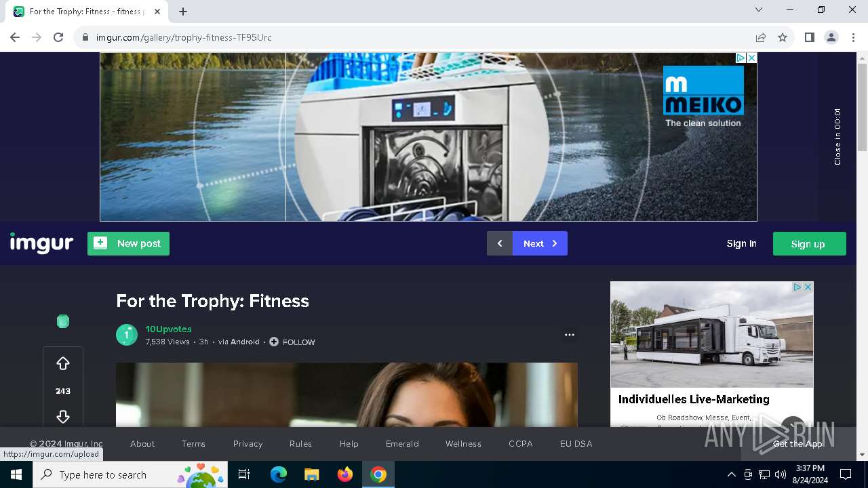Open the Privacy footer link
The width and height of the screenshot is (868, 488).
click(248, 444)
